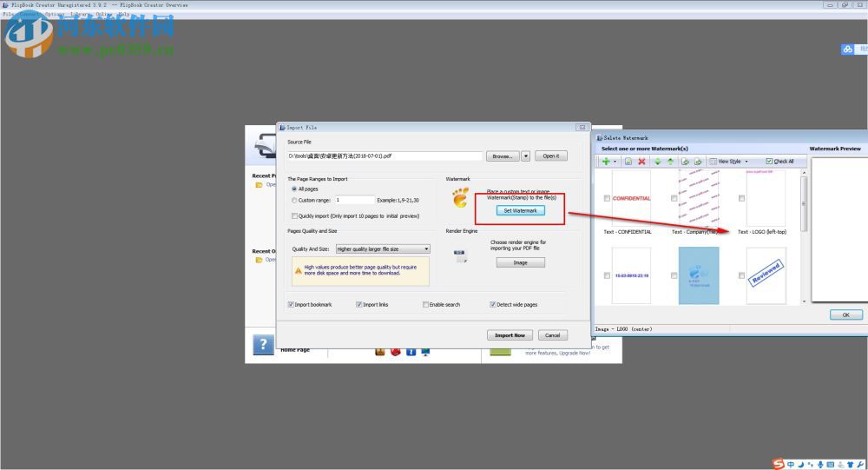Check the Text - CONFIDENTIAL watermark box

[607, 198]
